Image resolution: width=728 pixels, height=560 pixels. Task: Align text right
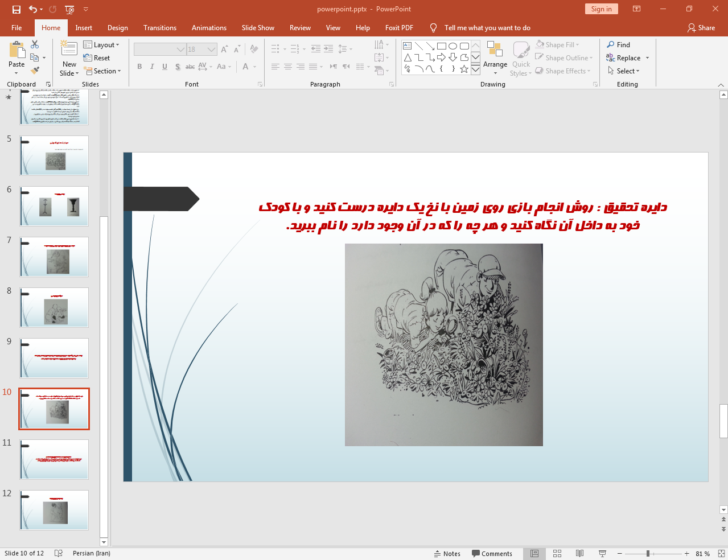[x=301, y=67]
